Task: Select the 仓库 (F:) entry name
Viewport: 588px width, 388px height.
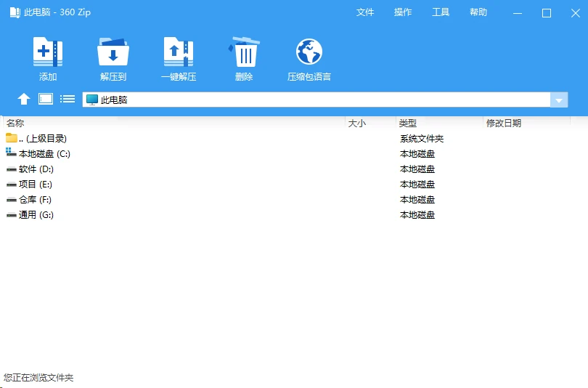Action: tap(35, 200)
